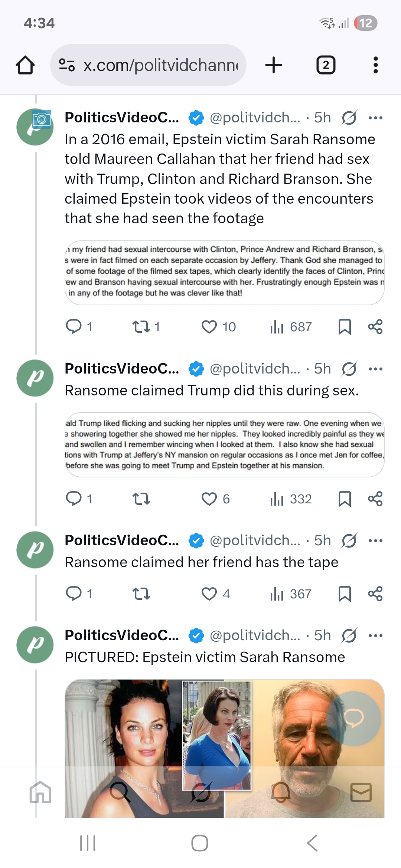Tap the x.com address bar
The height and width of the screenshot is (868, 401).
tap(149, 65)
